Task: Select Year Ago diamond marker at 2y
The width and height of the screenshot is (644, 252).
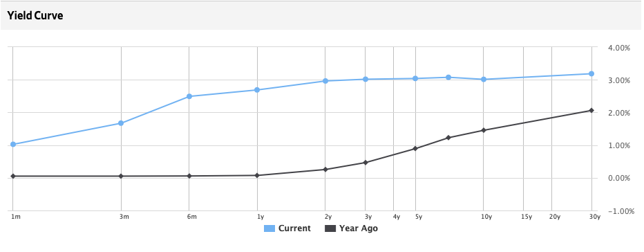Action: click(325, 169)
